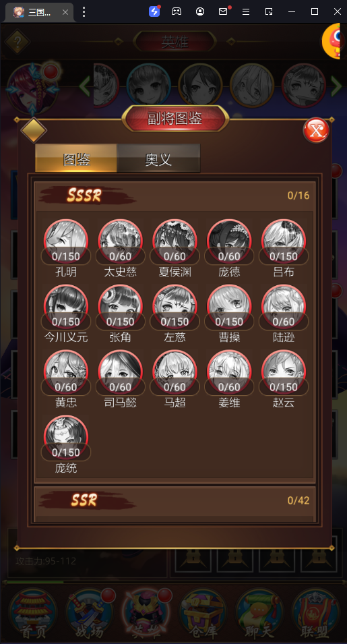Click the emulator account profile icon
Screen dimensions: 347x644
click(200, 11)
